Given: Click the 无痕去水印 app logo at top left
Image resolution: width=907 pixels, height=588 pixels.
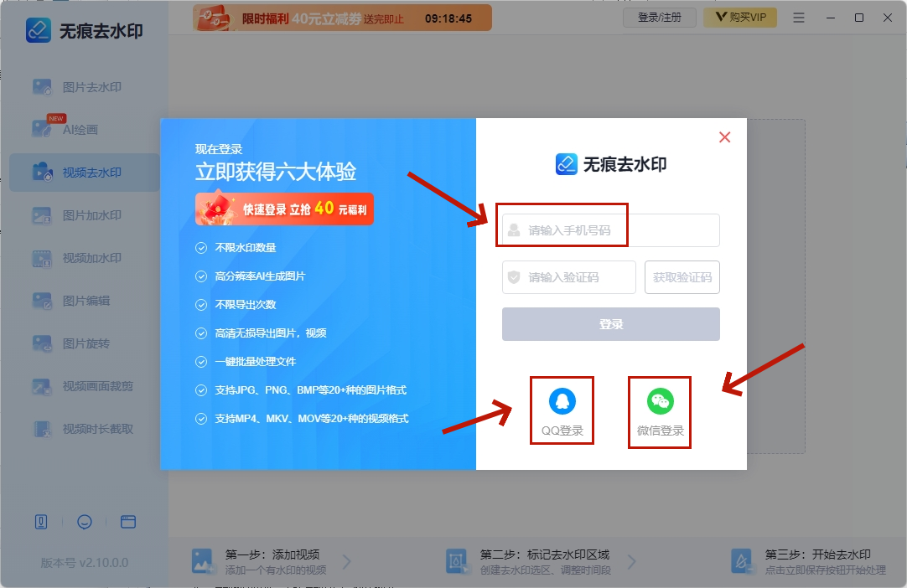Looking at the screenshot, I should pyautogui.click(x=39, y=30).
